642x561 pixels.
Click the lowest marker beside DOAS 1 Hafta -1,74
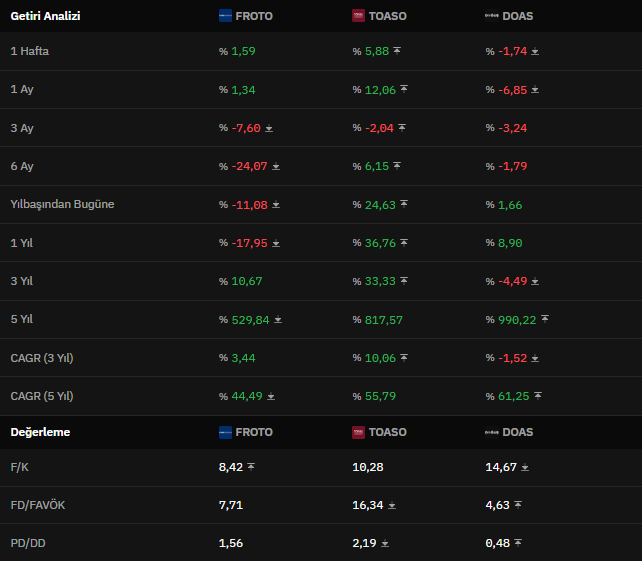click(x=535, y=52)
